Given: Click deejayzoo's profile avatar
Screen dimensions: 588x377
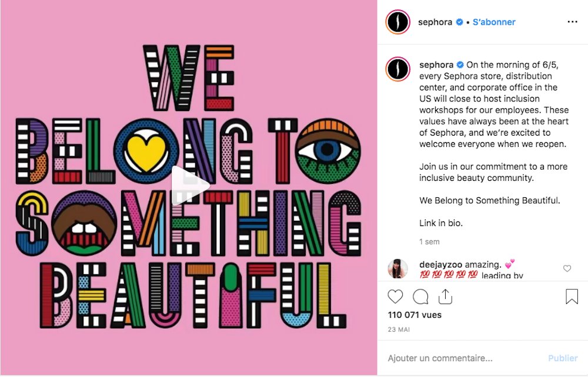Looking at the screenshot, I should pyautogui.click(x=397, y=268).
